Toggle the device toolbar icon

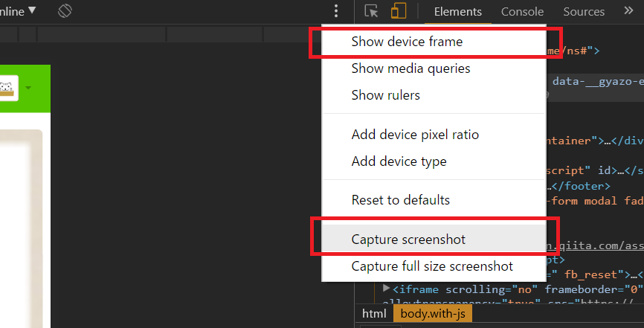coord(399,11)
